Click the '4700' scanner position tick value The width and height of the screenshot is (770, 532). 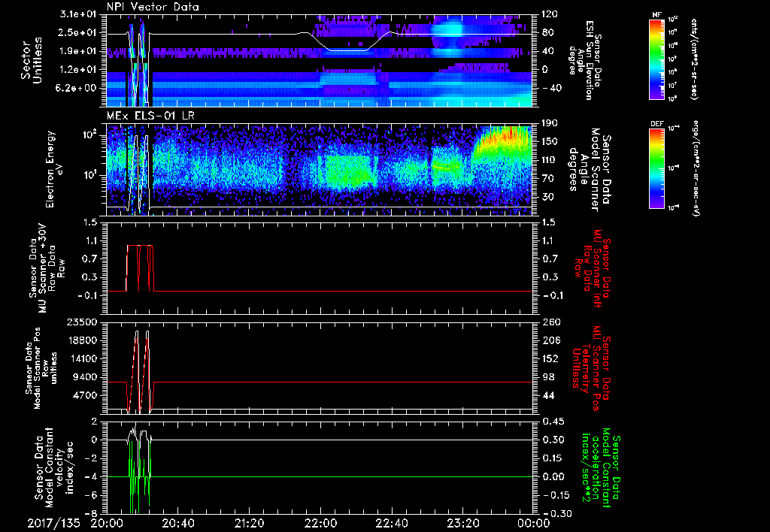click(85, 395)
